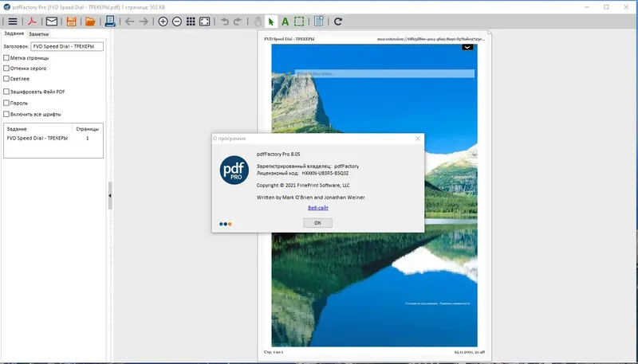Fit page to window icon
This screenshot has height=364, width=638.
point(205,22)
